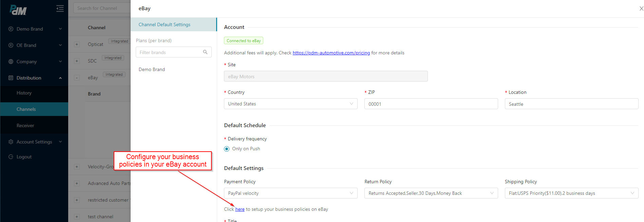
Task: Expand the test channel row
Action: coord(77,217)
